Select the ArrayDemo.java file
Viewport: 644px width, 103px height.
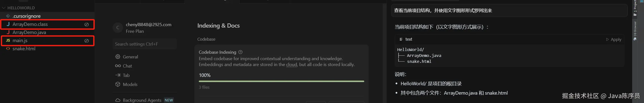[29, 33]
